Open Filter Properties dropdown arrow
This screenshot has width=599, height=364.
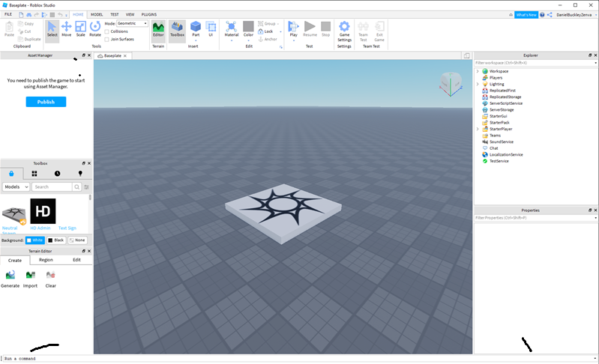(595, 218)
